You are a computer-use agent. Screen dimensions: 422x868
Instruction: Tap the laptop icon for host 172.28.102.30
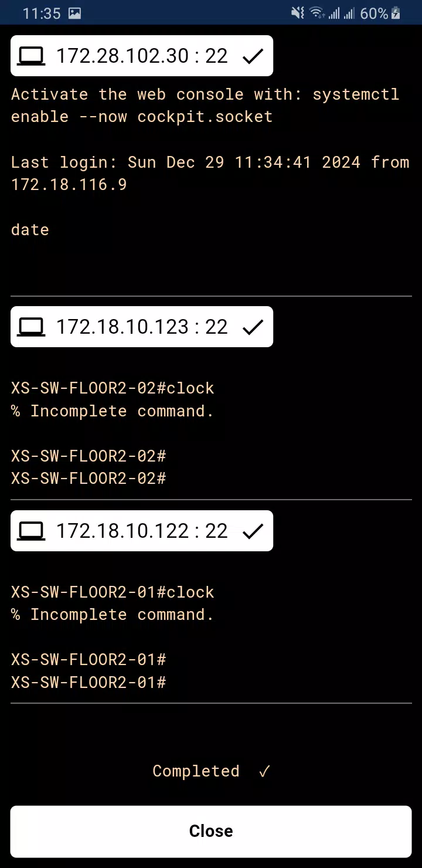click(31, 56)
